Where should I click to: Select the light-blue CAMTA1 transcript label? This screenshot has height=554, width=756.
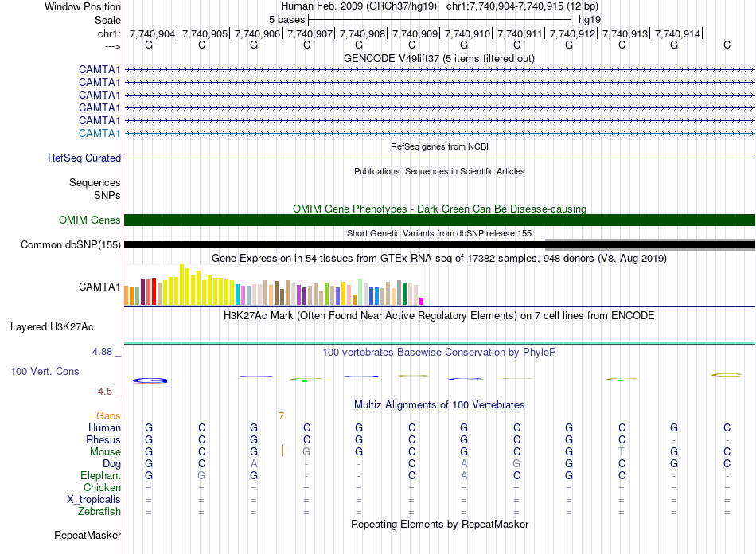pyautogui.click(x=99, y=133)
